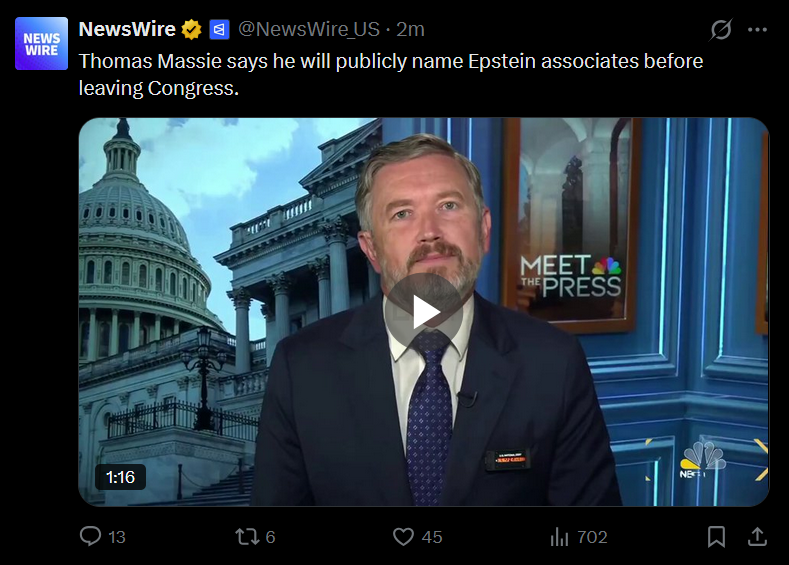This screenshot has height=565, width=789.
Task: Like the post with the heart icon
Action: coord(403,537)
